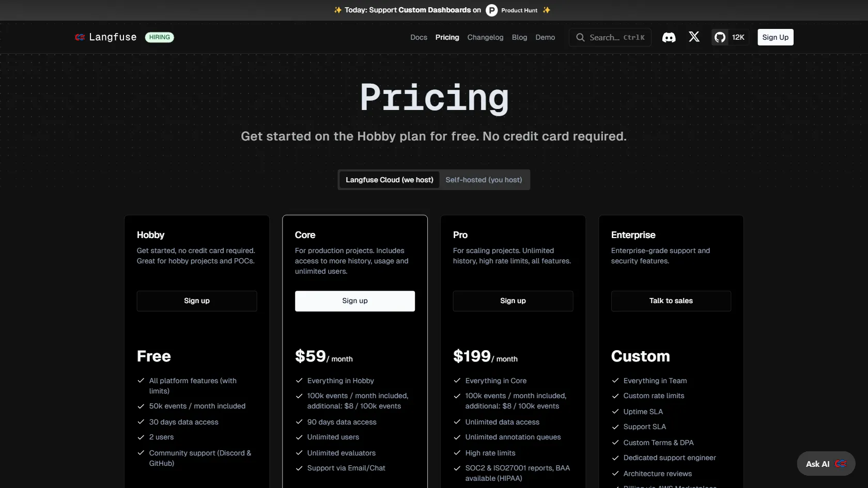The width and height of the screenshot is (868, 488).
Task: Click the '50k events / month included' text
Action: coord(197,406)
